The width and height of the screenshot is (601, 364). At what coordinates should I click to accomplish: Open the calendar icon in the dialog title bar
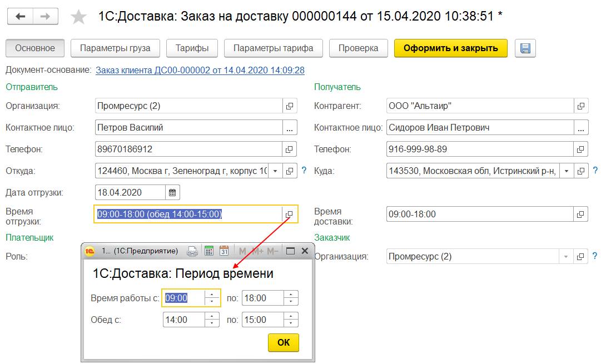point(224,251)
